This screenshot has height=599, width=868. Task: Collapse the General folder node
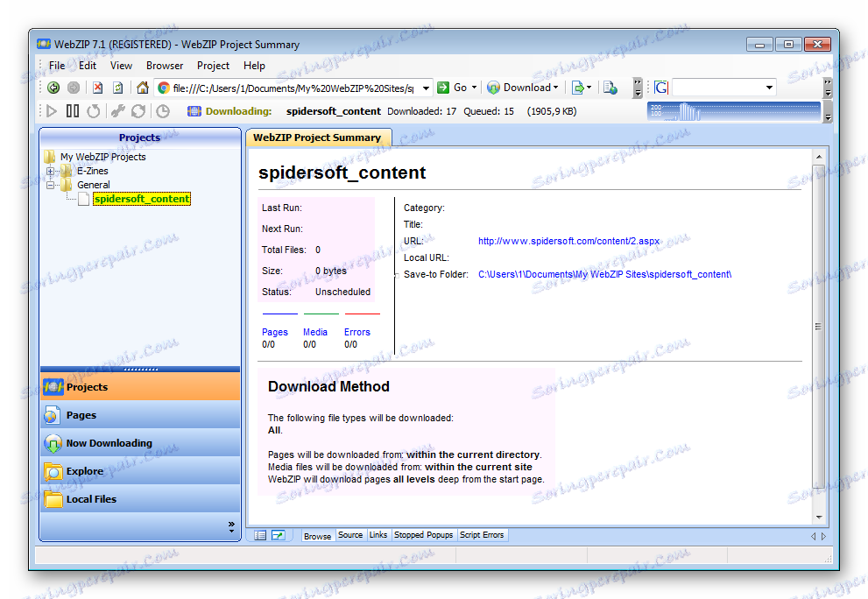pyautogui.click(x=51, y=185)
